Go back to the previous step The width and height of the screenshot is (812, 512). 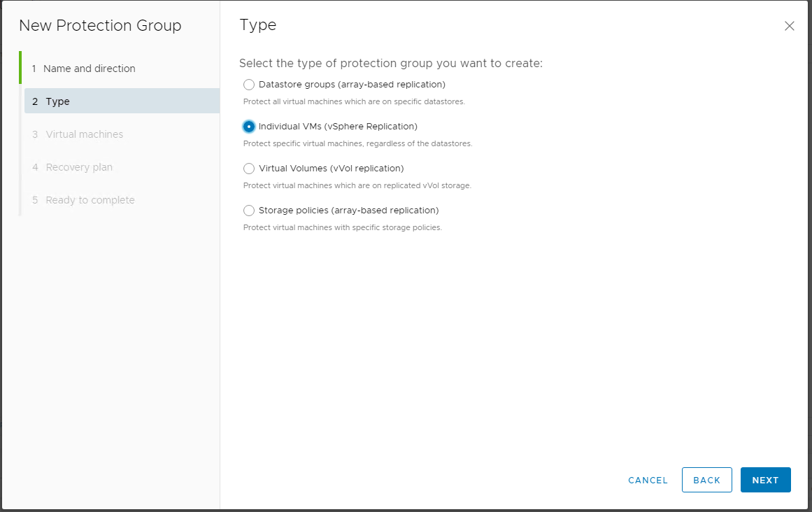pyautogui.click(x=706, y=480)
